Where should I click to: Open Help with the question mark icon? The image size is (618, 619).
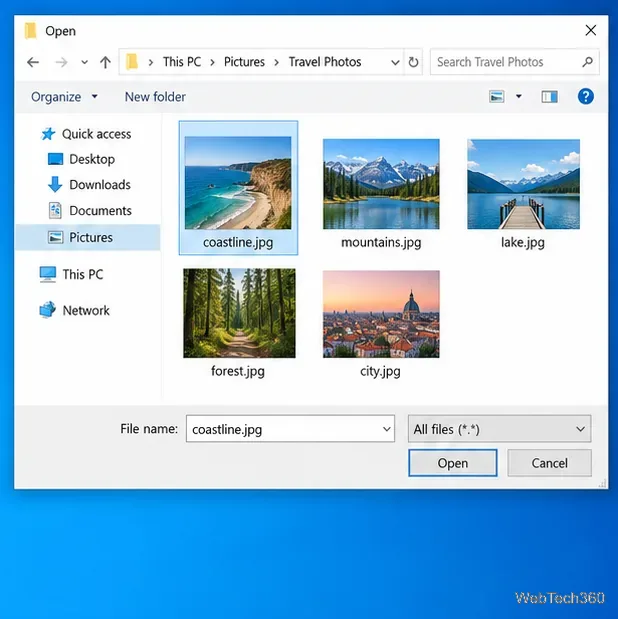coord(586,96)
